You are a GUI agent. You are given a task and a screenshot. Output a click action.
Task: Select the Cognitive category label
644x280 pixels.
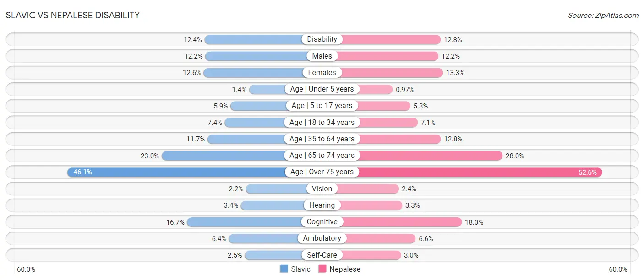tap(322, 222)
